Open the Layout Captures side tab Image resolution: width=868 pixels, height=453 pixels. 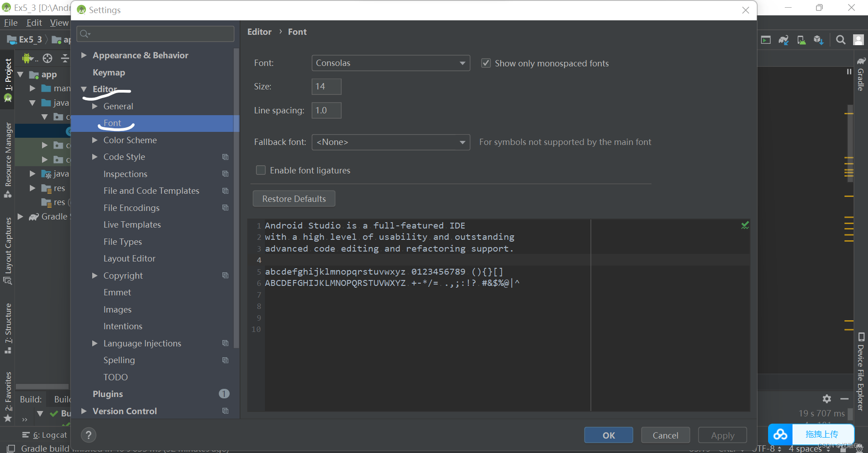[8, 251]
